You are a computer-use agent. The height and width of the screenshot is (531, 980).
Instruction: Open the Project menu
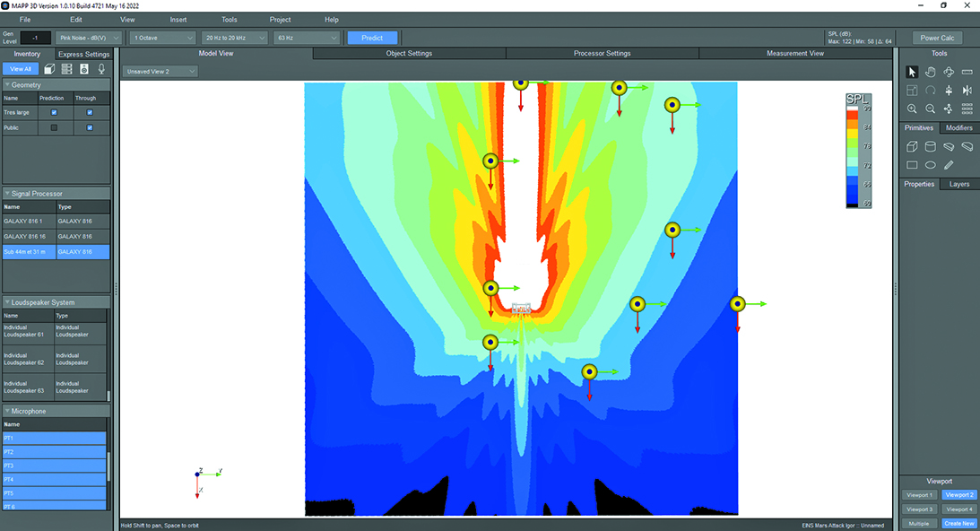pos(280,20)
